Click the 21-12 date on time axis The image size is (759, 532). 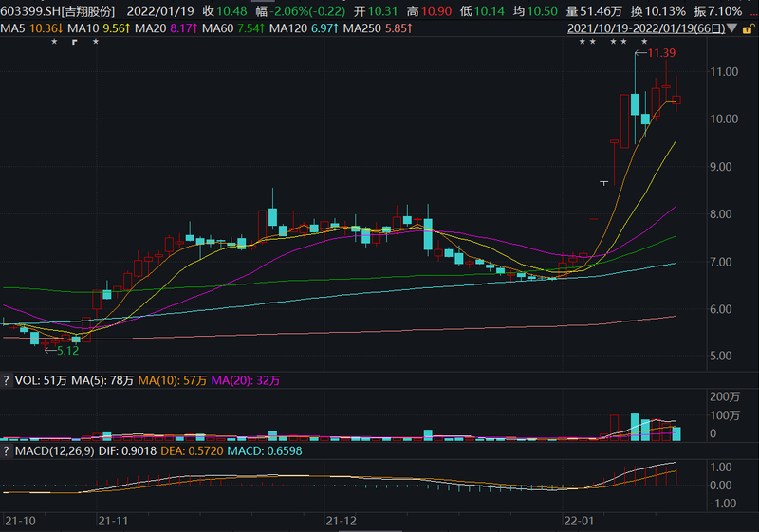point(342,521)
